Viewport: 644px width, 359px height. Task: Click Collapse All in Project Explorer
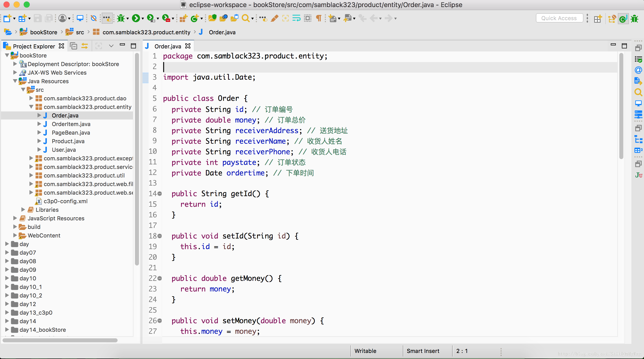pyautogui.click(x=74, y=46)
